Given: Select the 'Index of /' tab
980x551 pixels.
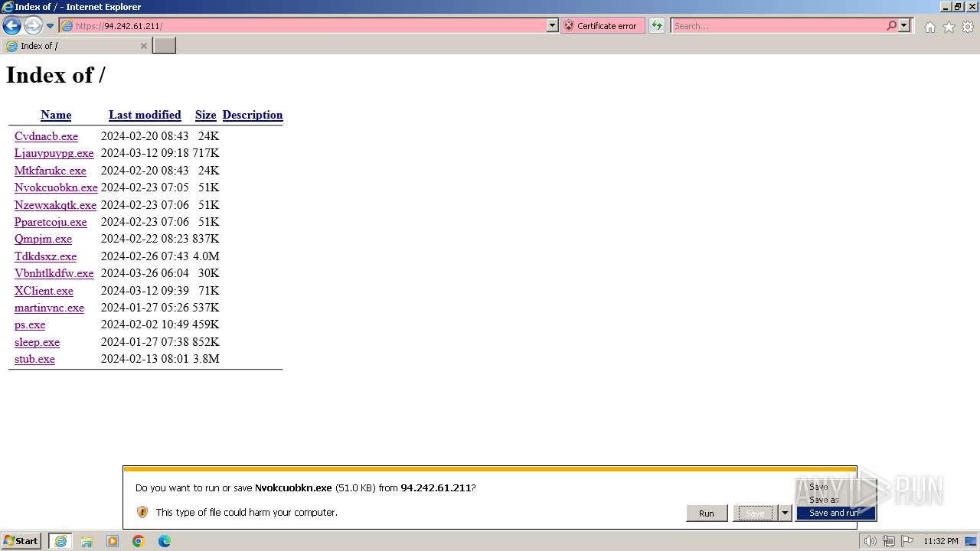Looking at the screenshot, I should click(76, 46).
